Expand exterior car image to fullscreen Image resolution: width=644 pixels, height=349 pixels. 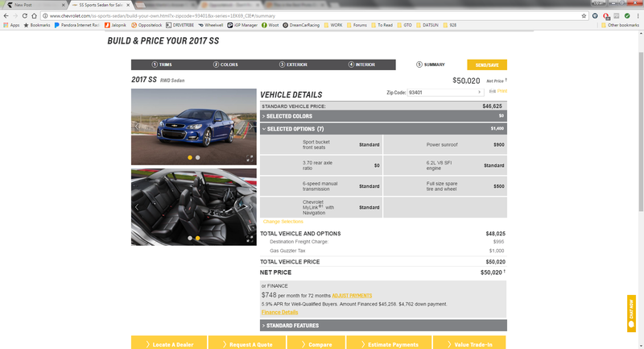[250, 158]
